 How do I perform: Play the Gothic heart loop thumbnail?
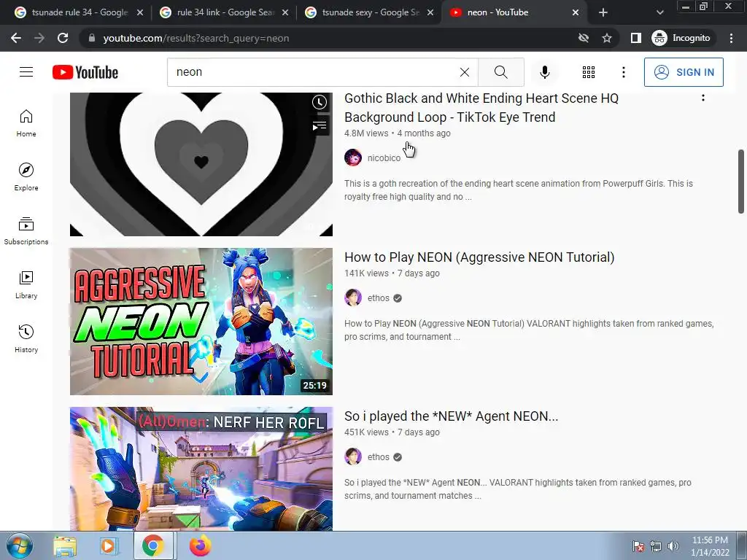[x=201, y=164]
